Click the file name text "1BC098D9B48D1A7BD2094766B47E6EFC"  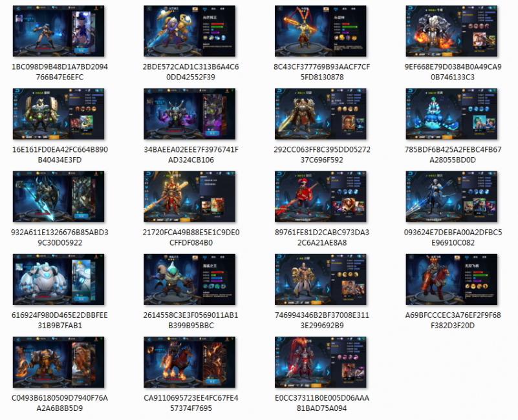pyautogui.click(x=59, y=72)
